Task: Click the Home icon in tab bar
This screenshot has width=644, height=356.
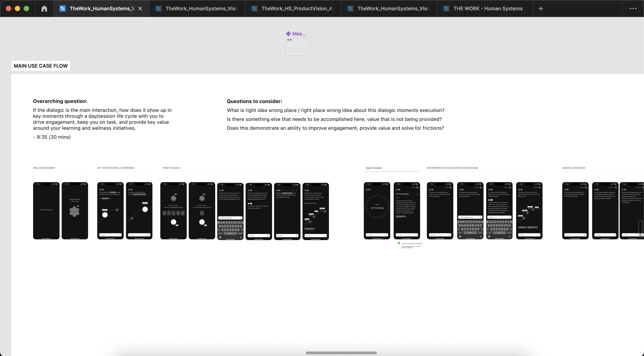Action: [44, 8]
